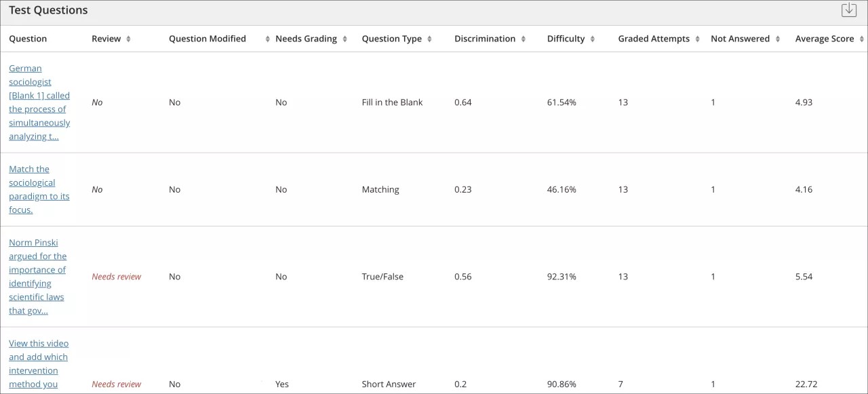The width and height of the screenshot is (868, 394).
Task: Toggle sort order on Average Score column
Action: [x=860, y=39]
